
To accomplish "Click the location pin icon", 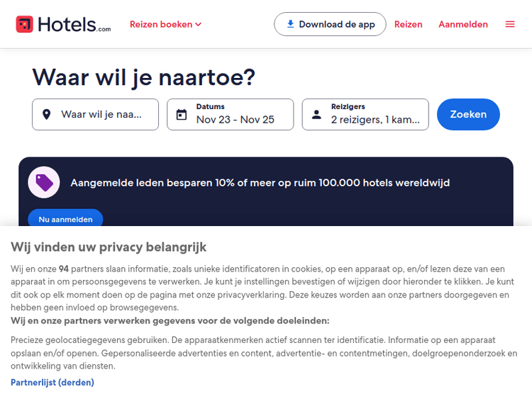I will pyautogui.click(x=47, y=114).
